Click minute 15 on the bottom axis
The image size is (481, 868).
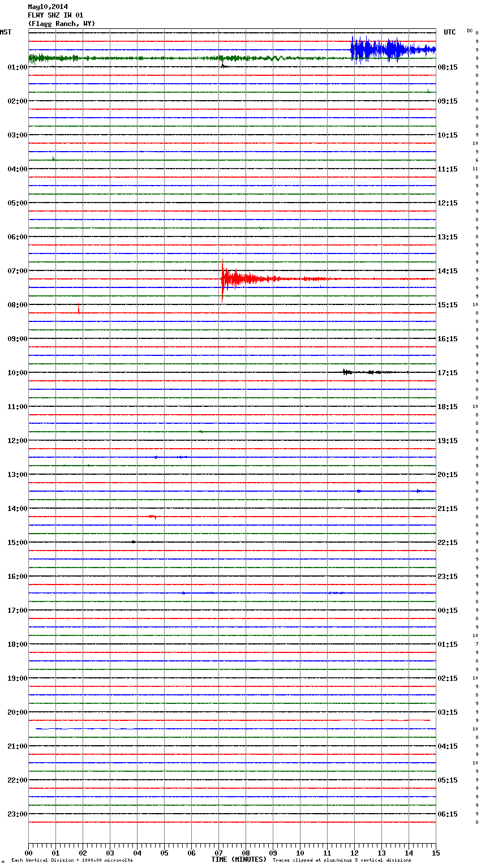click(436, 853)
